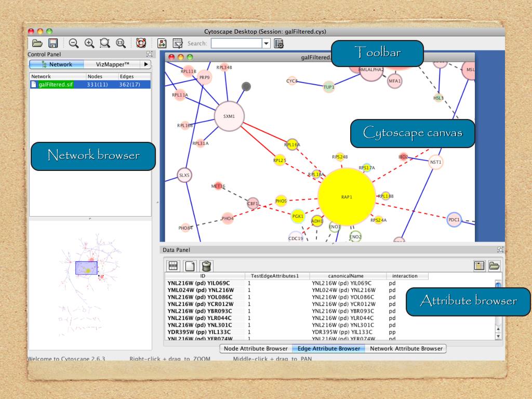Sort by the Edges column header
The height and width of the screenshot is (399, 532).
(x=134, y=76)
